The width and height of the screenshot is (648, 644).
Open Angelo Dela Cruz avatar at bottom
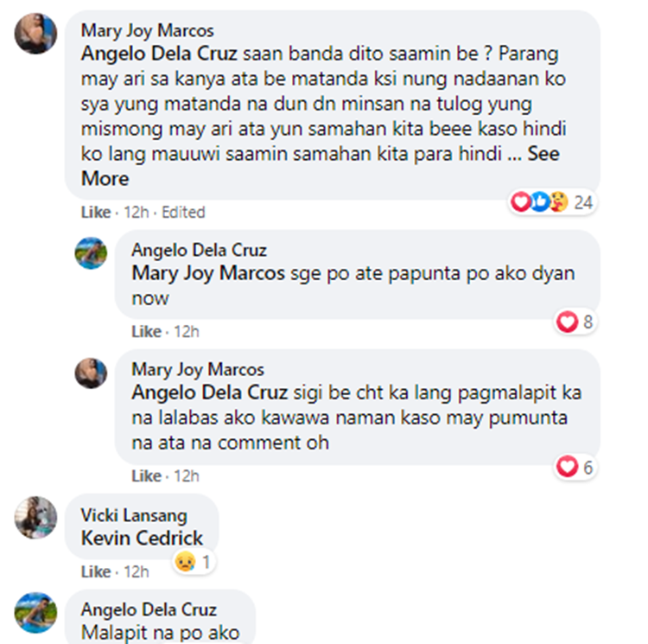pyautogui.click(x=35, y=613)
